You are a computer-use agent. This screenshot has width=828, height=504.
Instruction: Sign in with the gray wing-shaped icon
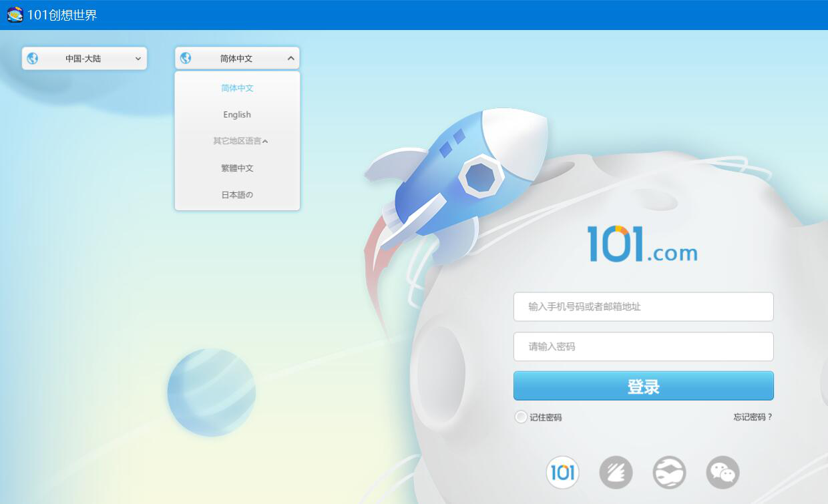click(x=616, y=473)
